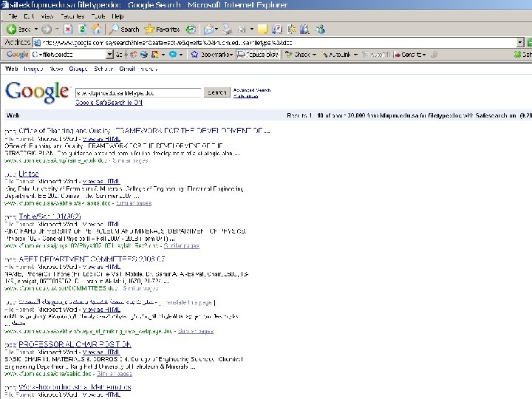The image size is (532, 399).
Task: Expand the Mail button dropdown arrow
Action: (216, 30)
